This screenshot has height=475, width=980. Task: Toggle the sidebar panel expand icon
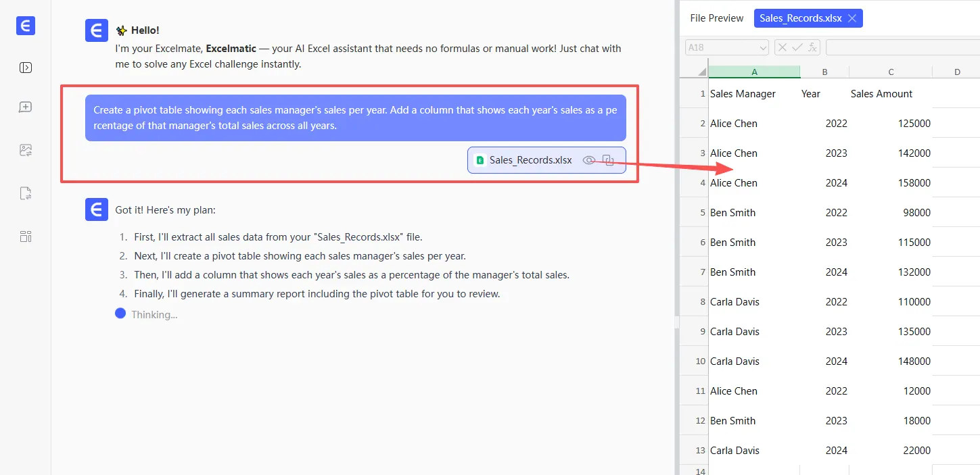point(26,68)
